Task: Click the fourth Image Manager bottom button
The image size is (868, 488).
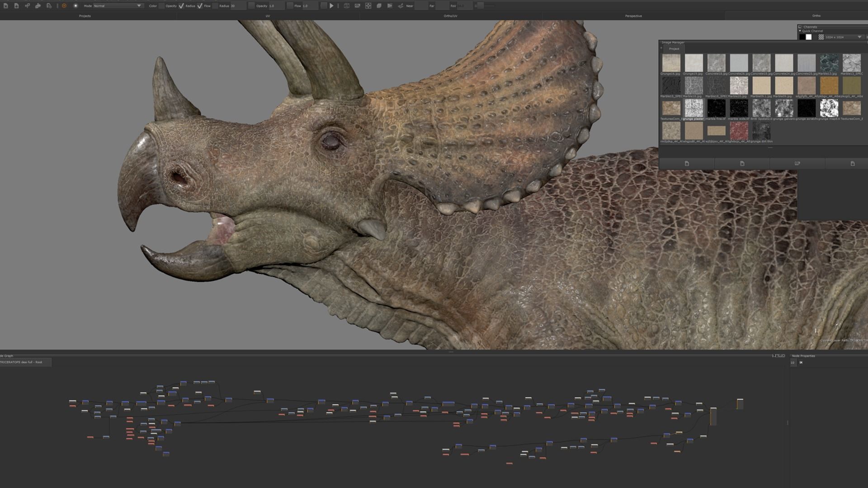Action: click(x=853, y=164)
